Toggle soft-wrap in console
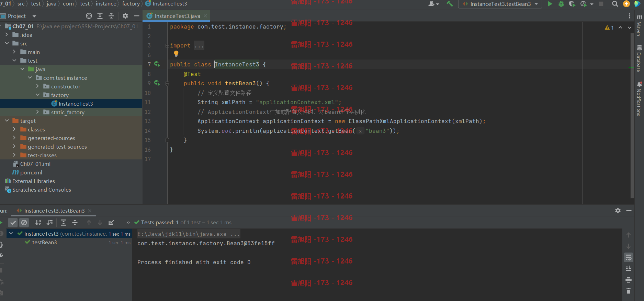This screenshot has height=301, width=644. (629, 257)
